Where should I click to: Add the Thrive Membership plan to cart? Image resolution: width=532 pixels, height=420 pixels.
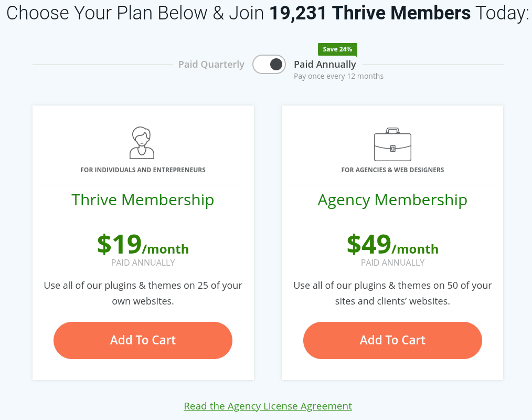point(143,340)
